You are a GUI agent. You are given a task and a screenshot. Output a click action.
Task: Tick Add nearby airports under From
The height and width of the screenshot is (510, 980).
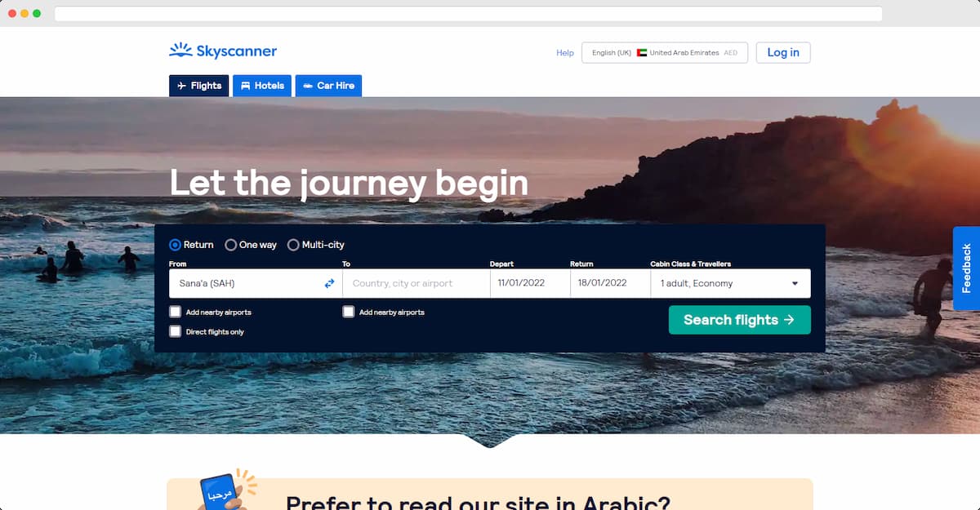tap(175, 312)
